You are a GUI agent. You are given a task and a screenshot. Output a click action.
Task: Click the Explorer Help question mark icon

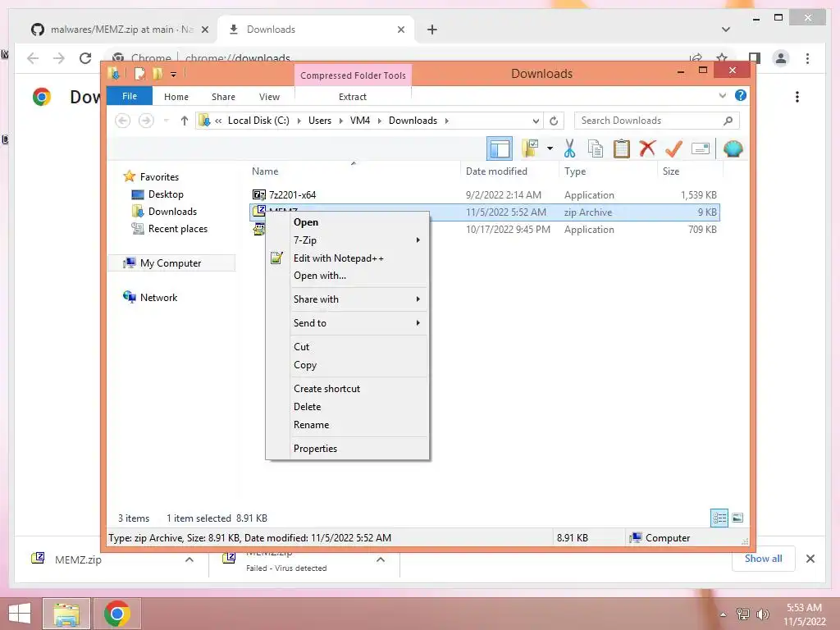[741, 95]
